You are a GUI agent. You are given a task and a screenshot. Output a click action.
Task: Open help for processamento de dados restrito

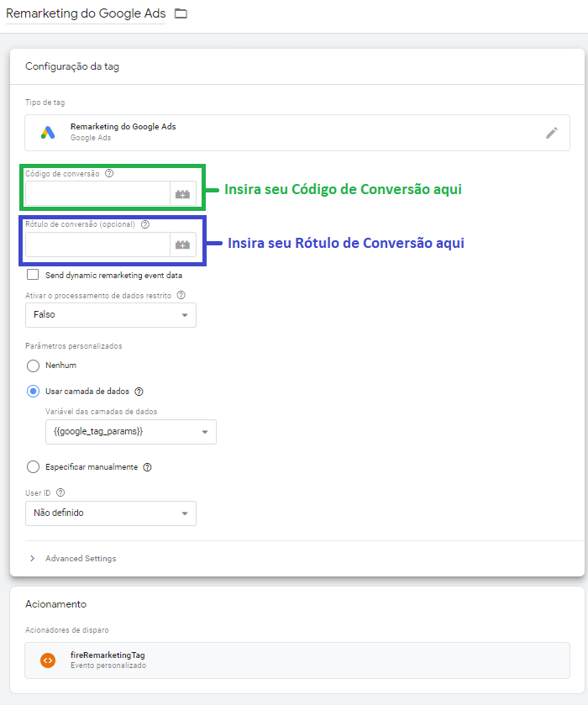pos(181,295)
